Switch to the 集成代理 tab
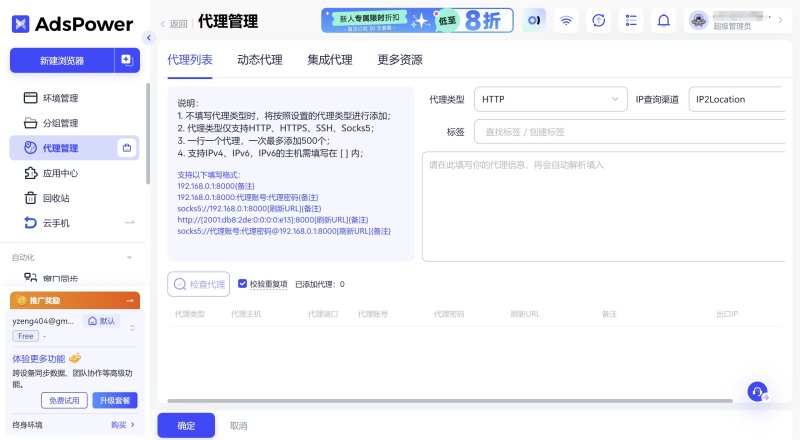The height and width of the screenshot is (440, 800). (330, 60)
